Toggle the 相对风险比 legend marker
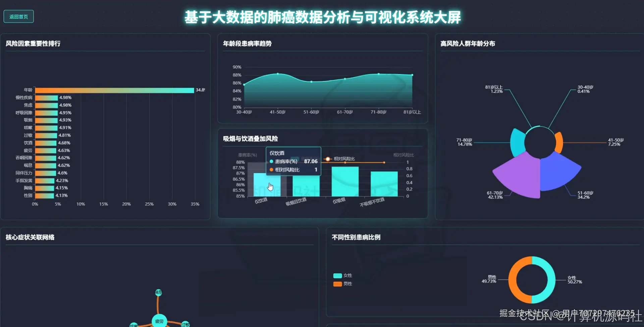 click(x=328, y=159)
